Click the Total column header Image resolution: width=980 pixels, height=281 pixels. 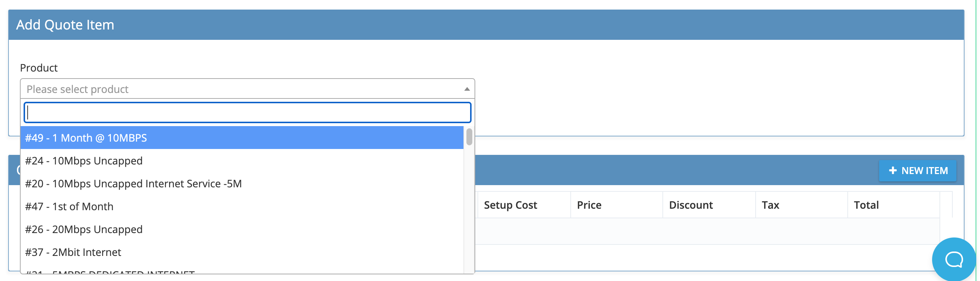pos(866,205)
